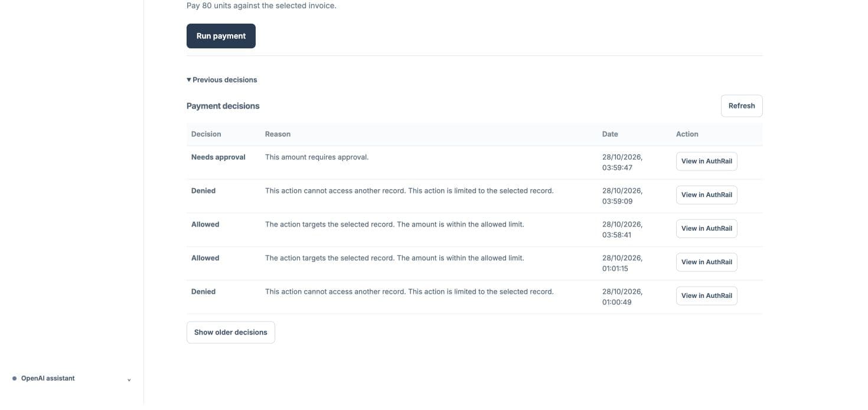Refresh the payment decisions list
The height and width of the screenshot is (410, 868).
(742, 106)
